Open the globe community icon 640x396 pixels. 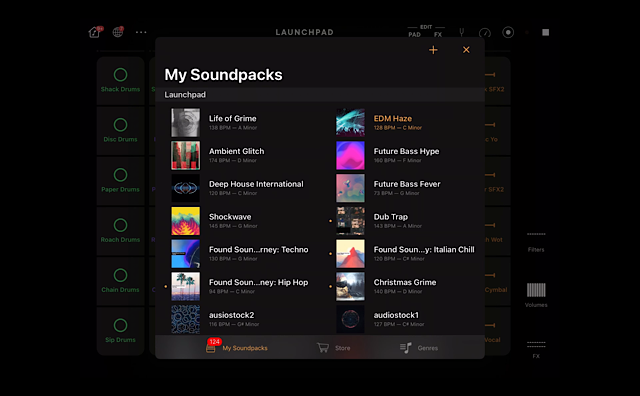click(118, 32)
